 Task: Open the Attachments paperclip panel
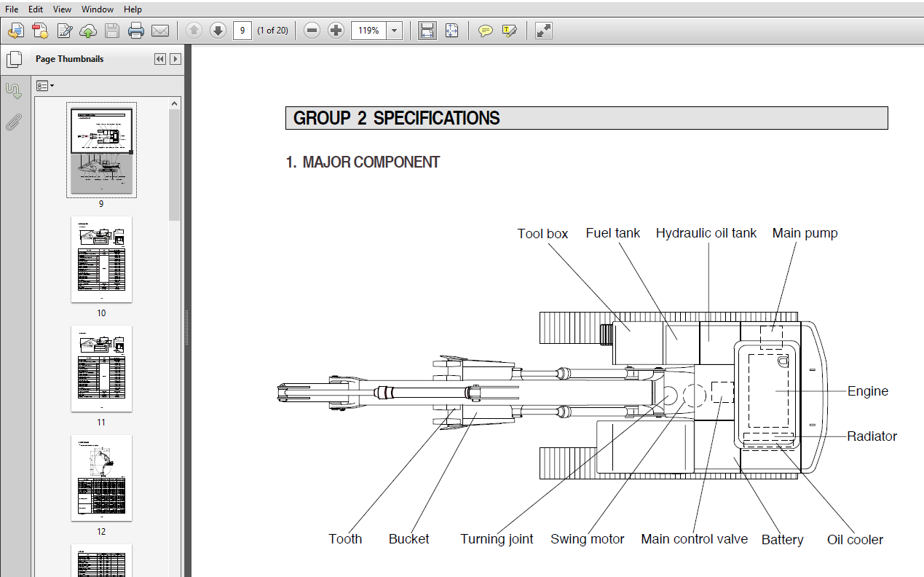[14, 122]
